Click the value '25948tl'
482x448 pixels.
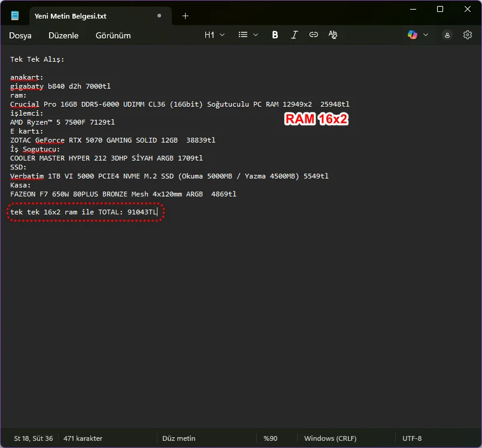pos(335,104)
